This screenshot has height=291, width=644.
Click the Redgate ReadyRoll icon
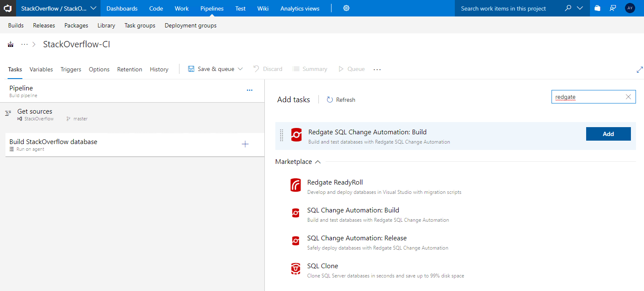[296, 185]
